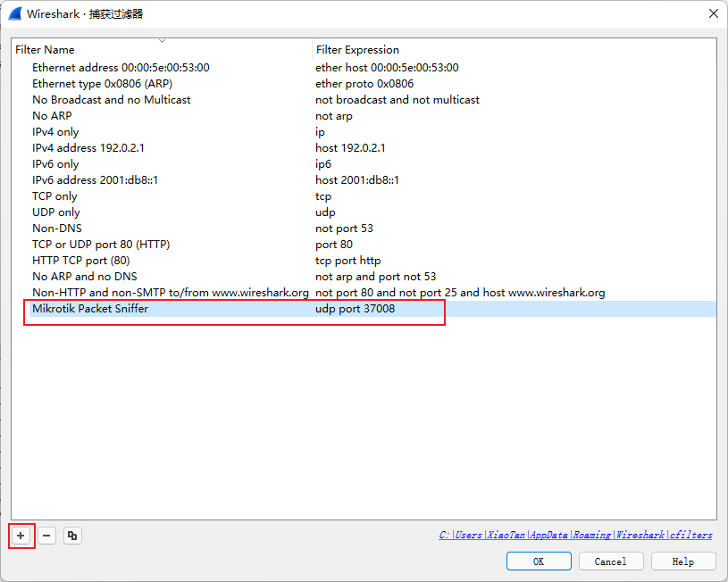The image size is (728, 582).
Task: Click expression host 192.0.2.1
Action: pyautogui.click(x=350, y=148)
